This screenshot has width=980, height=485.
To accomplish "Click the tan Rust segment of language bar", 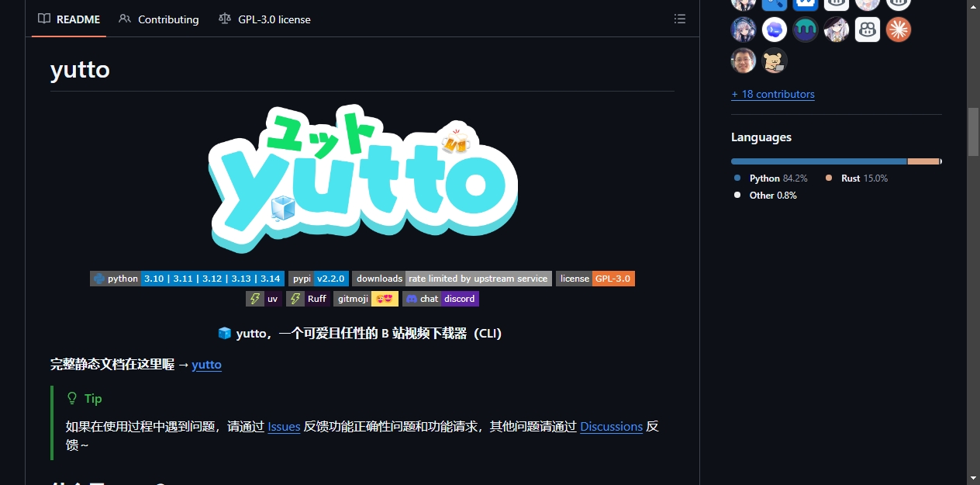I will point(923,161).
